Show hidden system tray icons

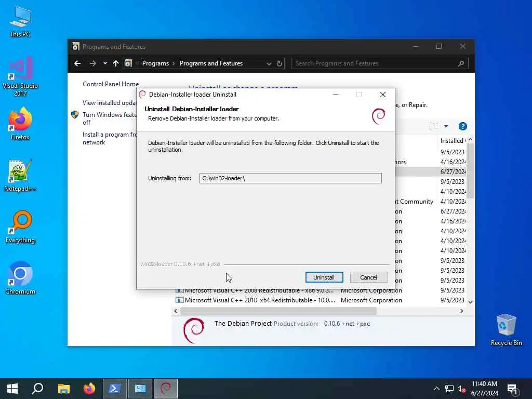coord(436,389)
